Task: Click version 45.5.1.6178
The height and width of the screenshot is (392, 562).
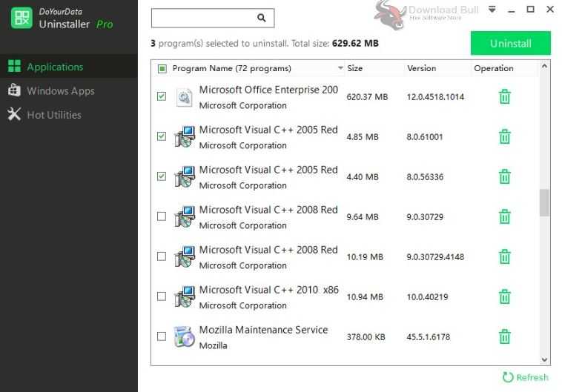Action: pyautogui.click(x=428, y=337)
